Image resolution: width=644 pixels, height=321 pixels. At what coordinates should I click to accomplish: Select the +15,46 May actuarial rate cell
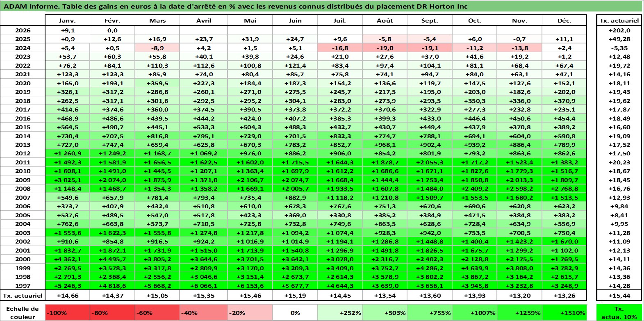(x=250, y=296)
